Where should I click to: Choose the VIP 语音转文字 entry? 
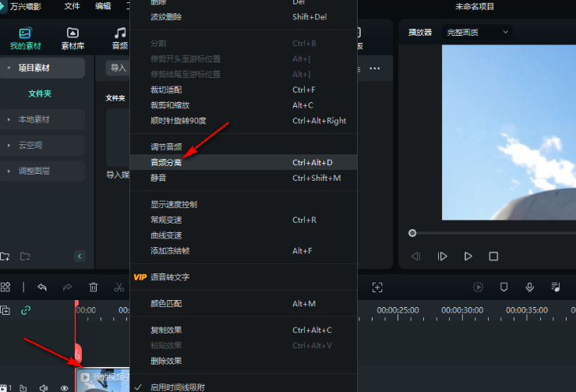243,277
